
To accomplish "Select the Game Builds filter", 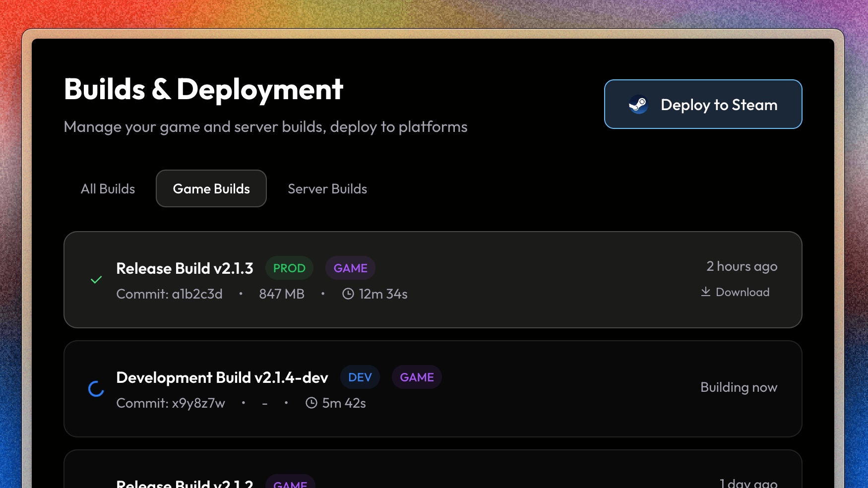I will 211,188.
